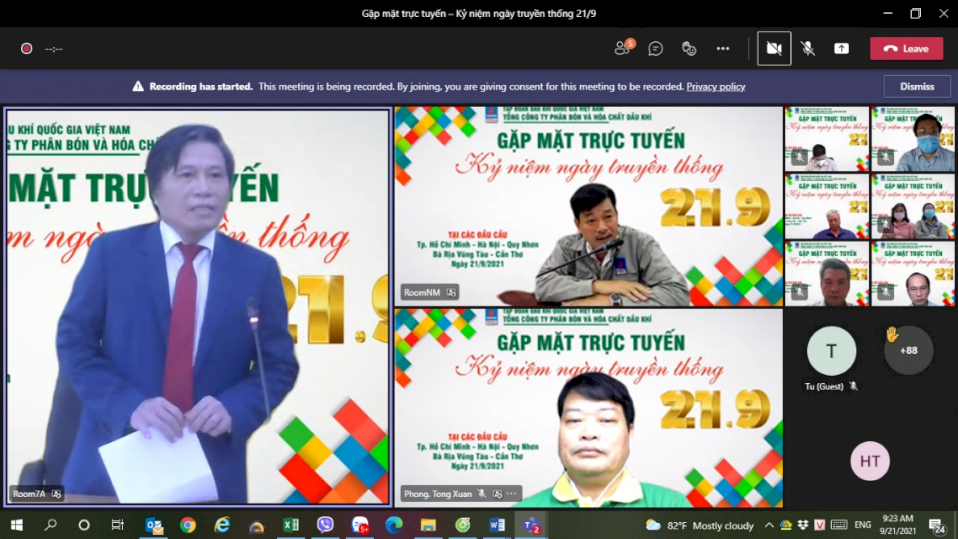The image size is (958, 539).
Task: Open more options for Phong, Tong Xuan
Action: 512,494
